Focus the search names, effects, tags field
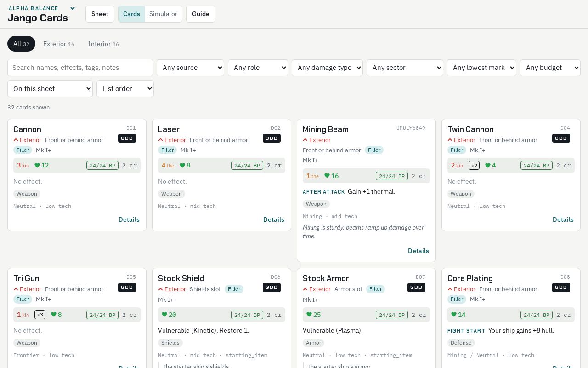This screenshot has width=588, height=368. click(80, 68)
